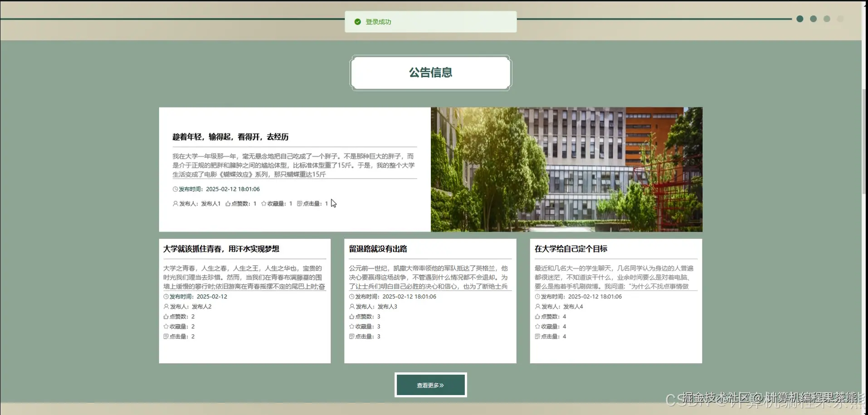Click the person icon next to 发布人1
The image size is (868, 415).
pyautogui.click(x=175, y=204)
